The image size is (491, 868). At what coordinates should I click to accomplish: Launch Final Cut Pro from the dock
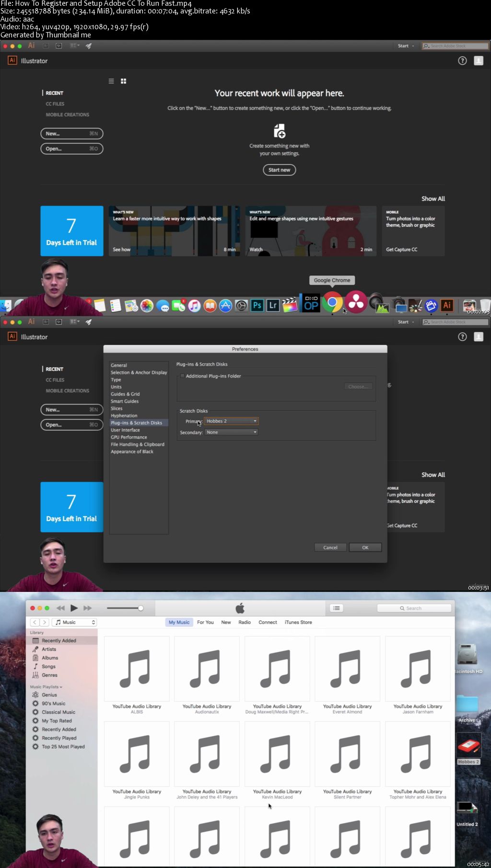tap(290, 305)
